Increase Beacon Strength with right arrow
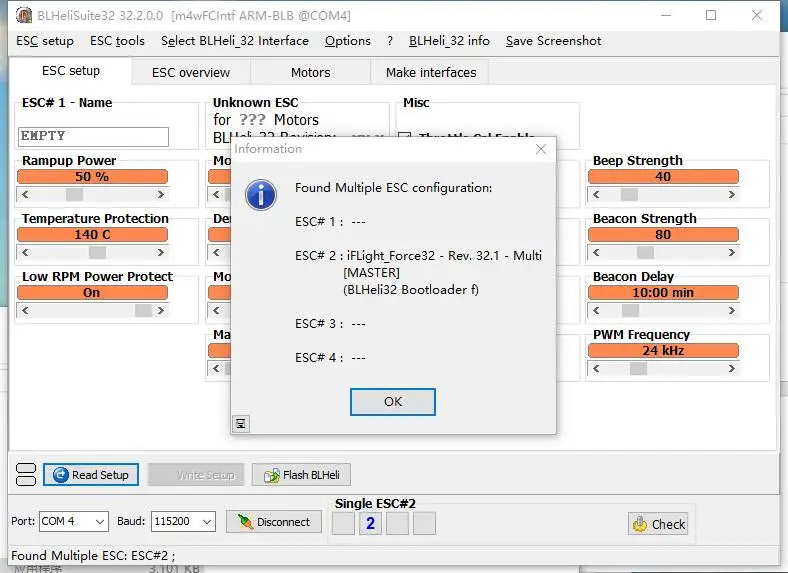This screenshot has width=788, height=573. pos(732,252)
